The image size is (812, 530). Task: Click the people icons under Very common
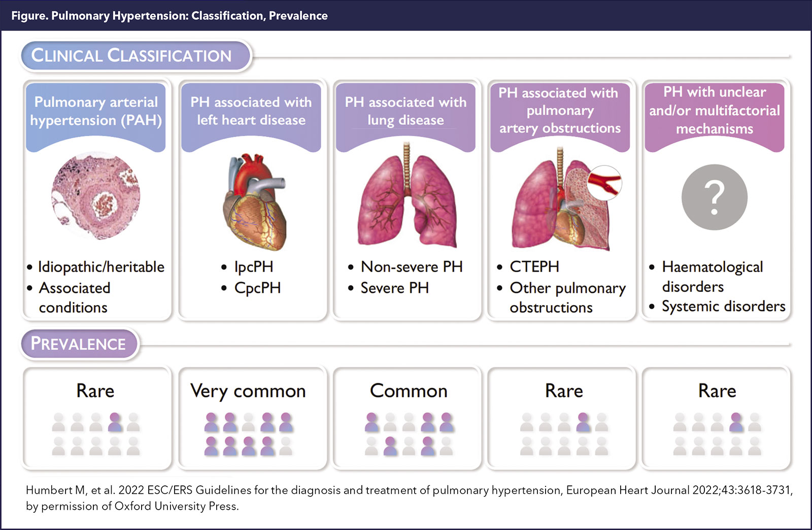(249, 434)
